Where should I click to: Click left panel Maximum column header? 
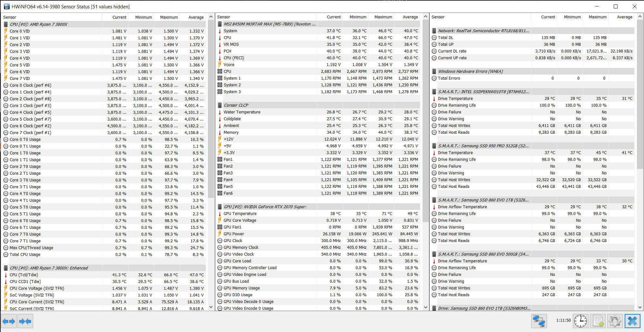[x=167, y=17]
